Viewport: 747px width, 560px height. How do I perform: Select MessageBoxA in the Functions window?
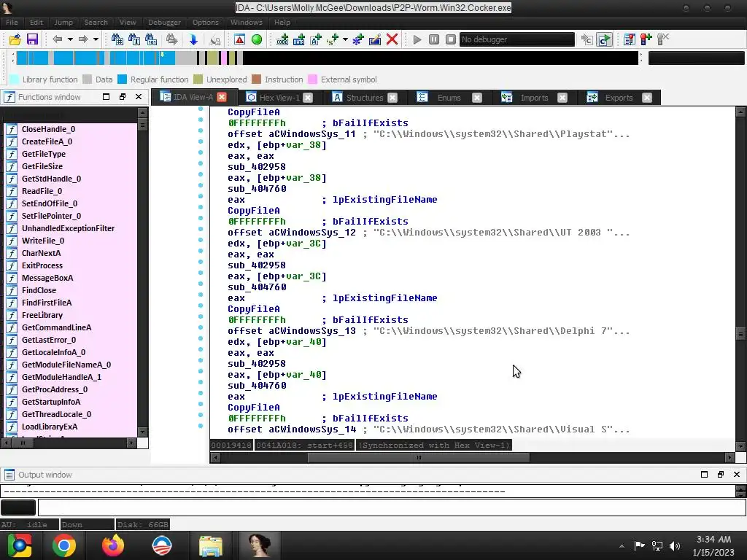(x=47, y=278)
